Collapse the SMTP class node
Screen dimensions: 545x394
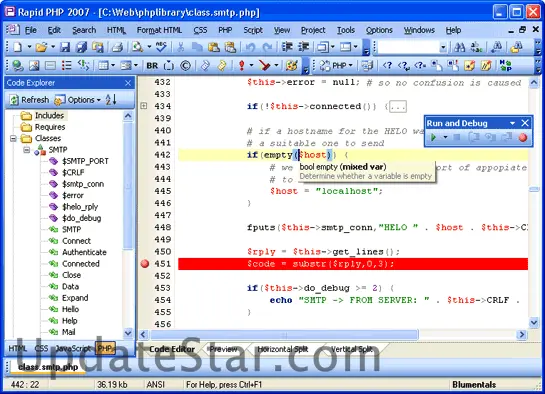coord(26,150)
